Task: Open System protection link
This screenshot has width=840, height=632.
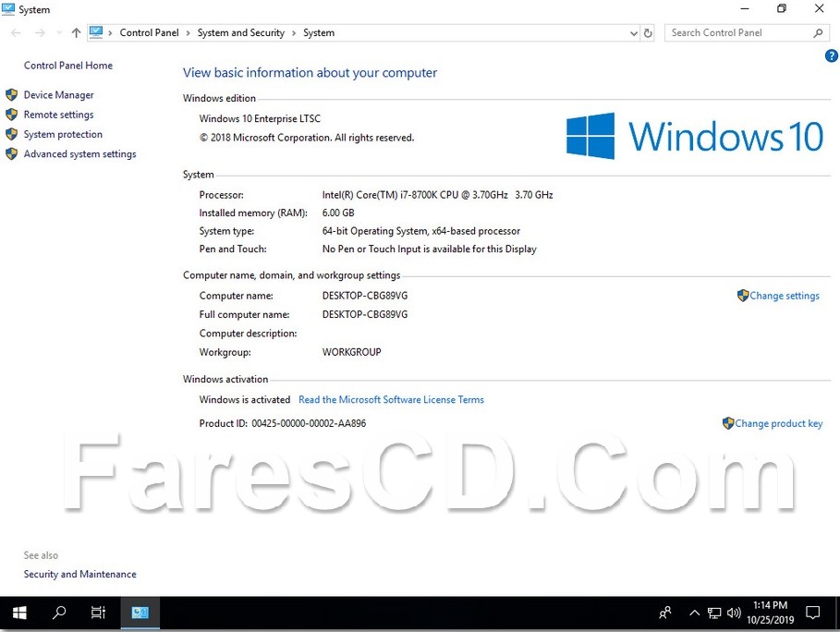Action: [63, 134]
